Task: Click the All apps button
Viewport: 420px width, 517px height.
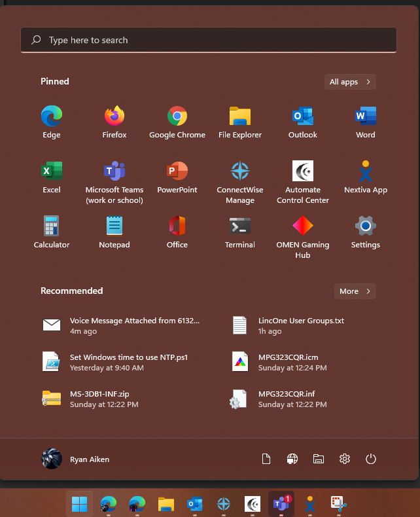Action: point(350,82)
